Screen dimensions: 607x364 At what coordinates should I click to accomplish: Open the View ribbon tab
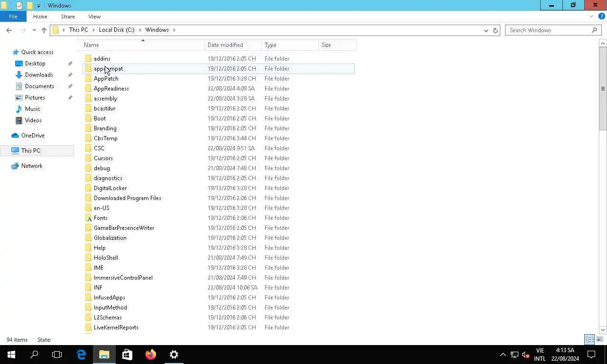click(94, 17)
